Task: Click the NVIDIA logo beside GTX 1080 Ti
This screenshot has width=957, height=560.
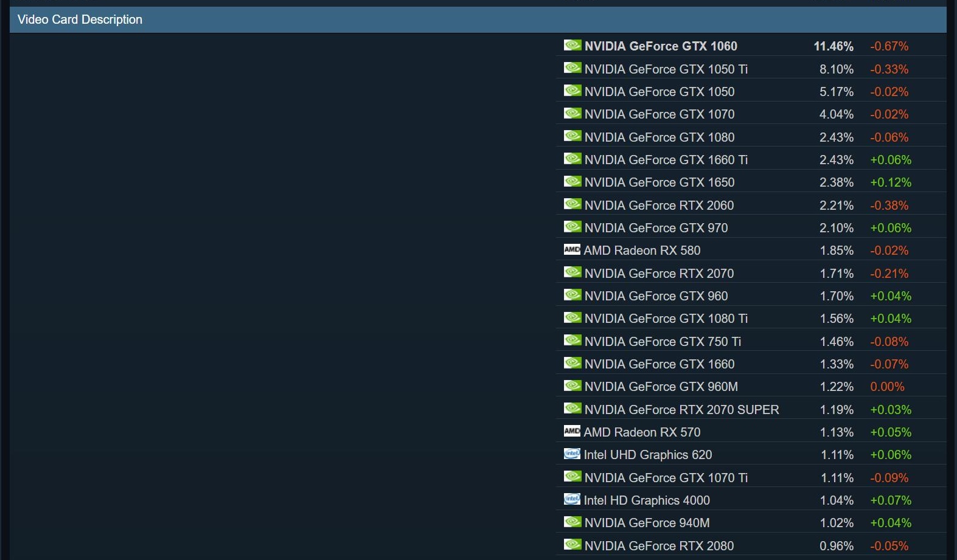Action: (x=572, y=317)
